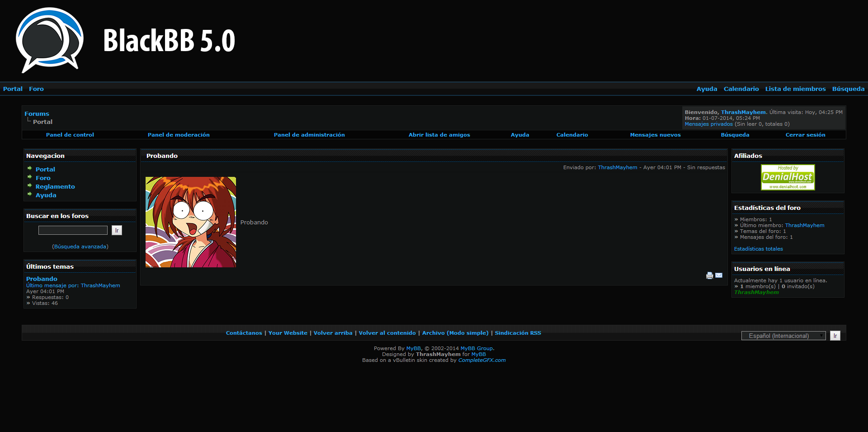The image size is (868, 432).
Task: Click Sindicación RSS in the footer
Action: [518, 333]
